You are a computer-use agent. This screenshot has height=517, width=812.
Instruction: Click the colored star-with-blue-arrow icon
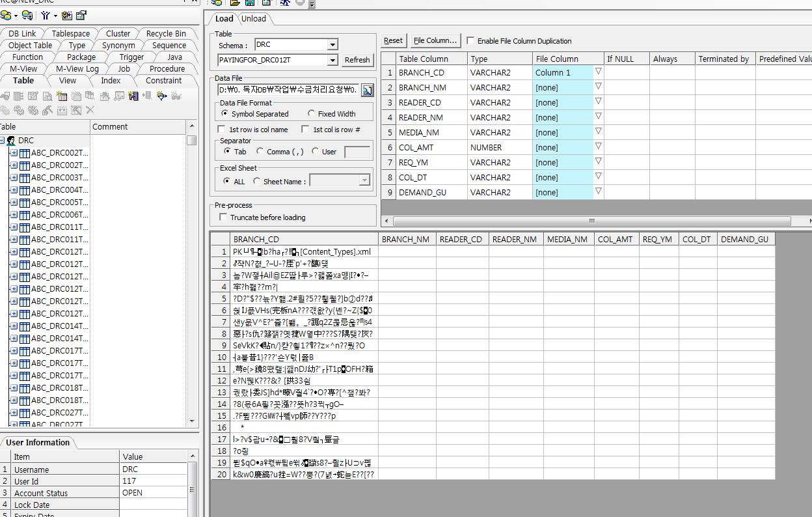163,96
